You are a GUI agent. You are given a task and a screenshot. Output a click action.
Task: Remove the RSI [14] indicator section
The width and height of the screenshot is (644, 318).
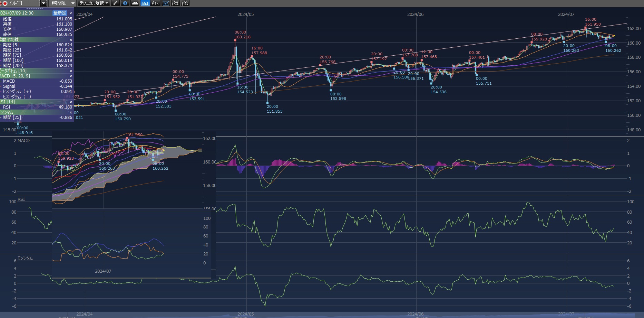[71, 102]
